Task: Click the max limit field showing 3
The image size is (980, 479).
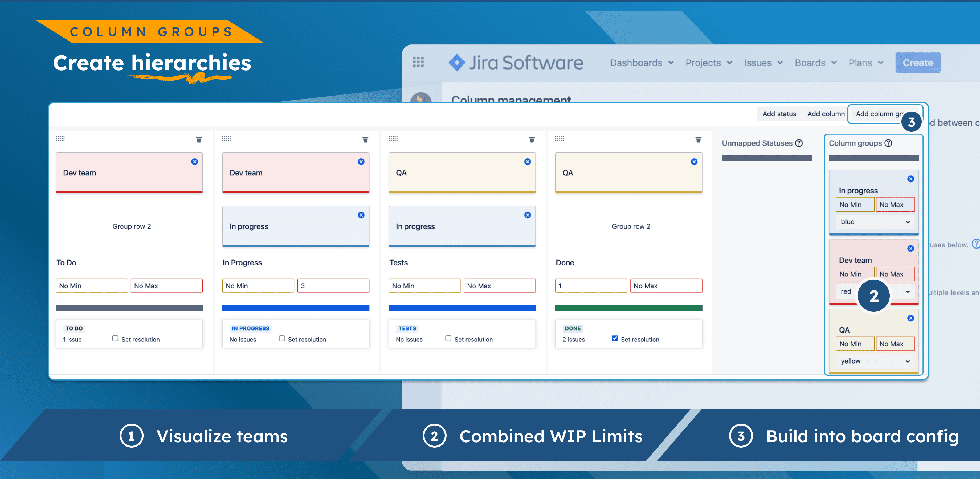Action: click(333, 286)
